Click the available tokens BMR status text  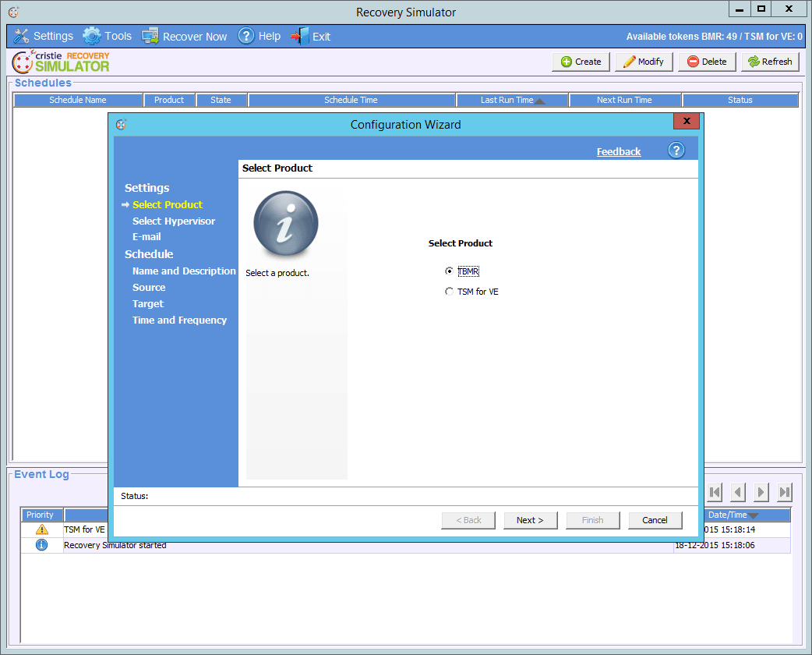coord(714,37)
